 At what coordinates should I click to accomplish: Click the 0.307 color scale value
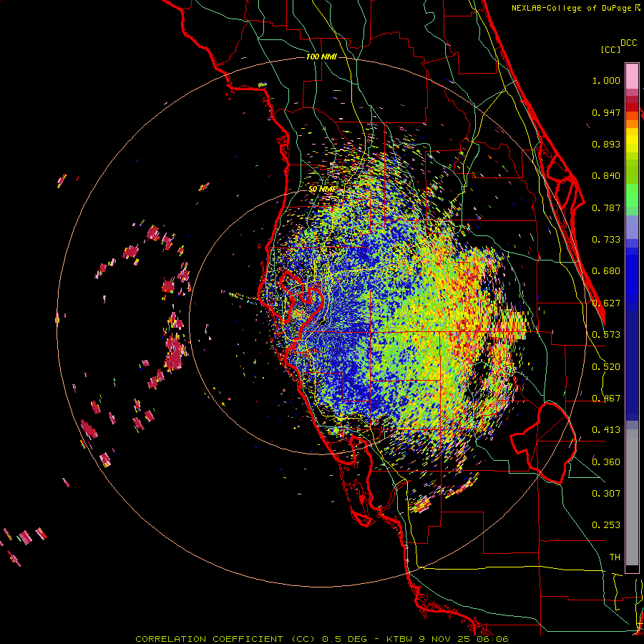coord(606,494)
